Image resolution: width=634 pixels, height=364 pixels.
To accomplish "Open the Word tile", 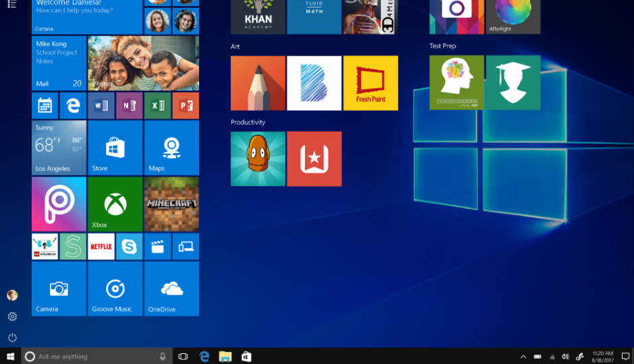I will (101, 105).
